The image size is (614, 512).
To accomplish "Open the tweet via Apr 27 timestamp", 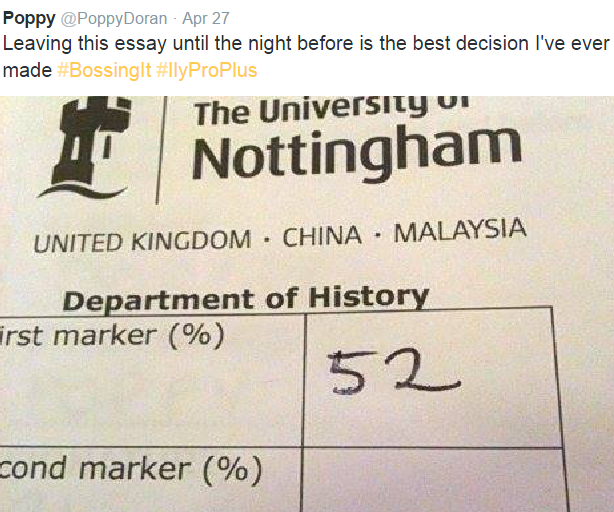I will pos(206,19).
